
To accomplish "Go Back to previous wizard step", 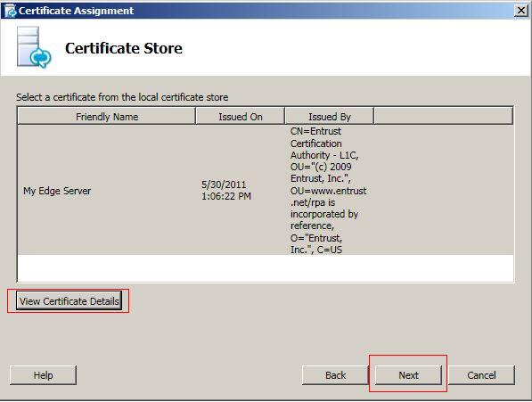I will coord(335,375).
